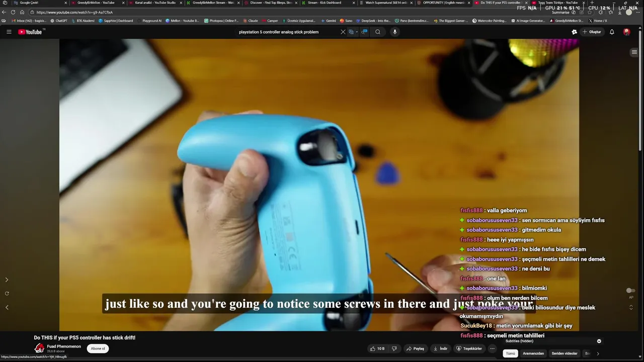Open the Oluştur create button
Image resolution: width=644 pixels, height=362 pixels.
[592, 32]
